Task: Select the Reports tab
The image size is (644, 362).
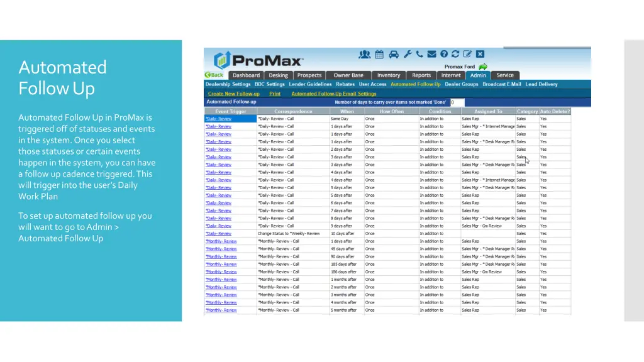Action: click(x=421, y=75)
